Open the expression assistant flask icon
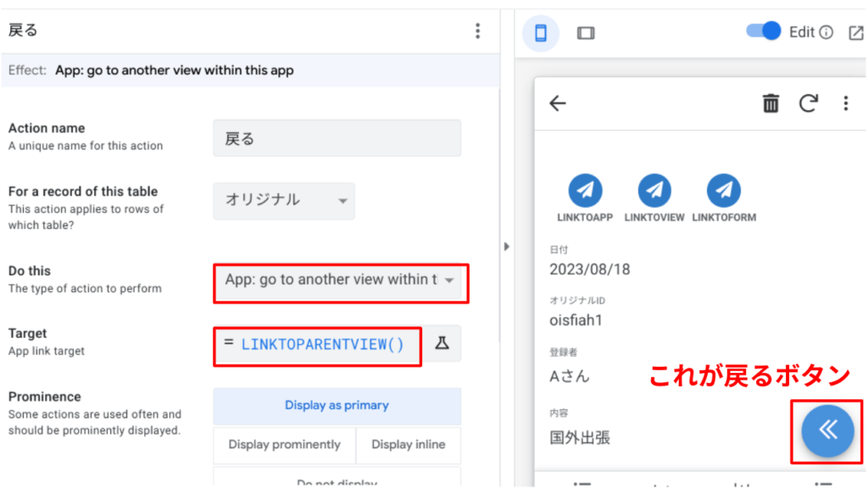 coord(442,343)
